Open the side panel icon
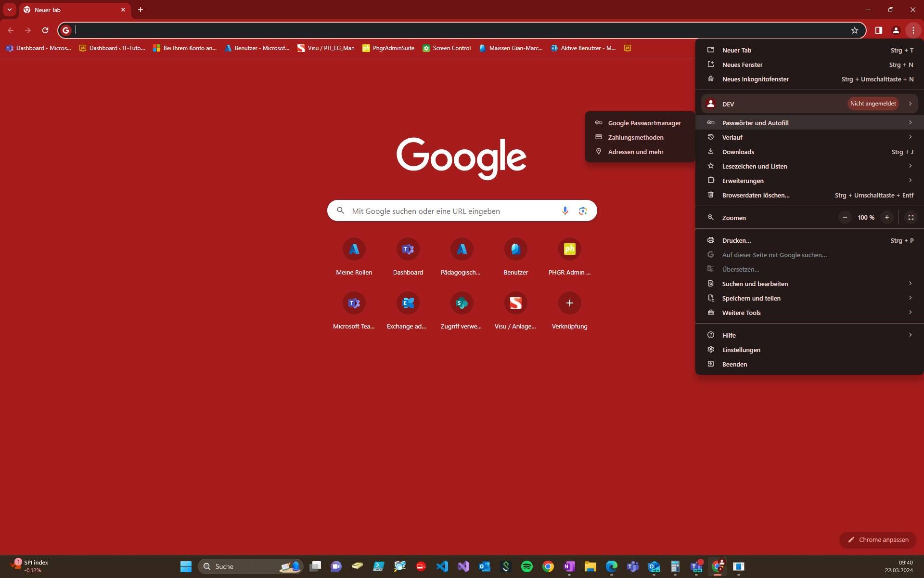Viewport: 924px width, 578px height. 878,30
